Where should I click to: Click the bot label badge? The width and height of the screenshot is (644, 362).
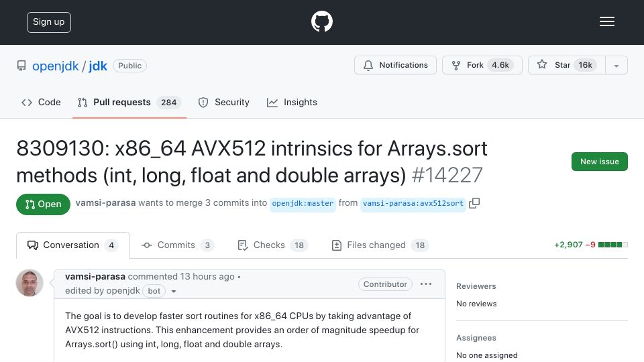pyautogui.click(x=154, y=291)
